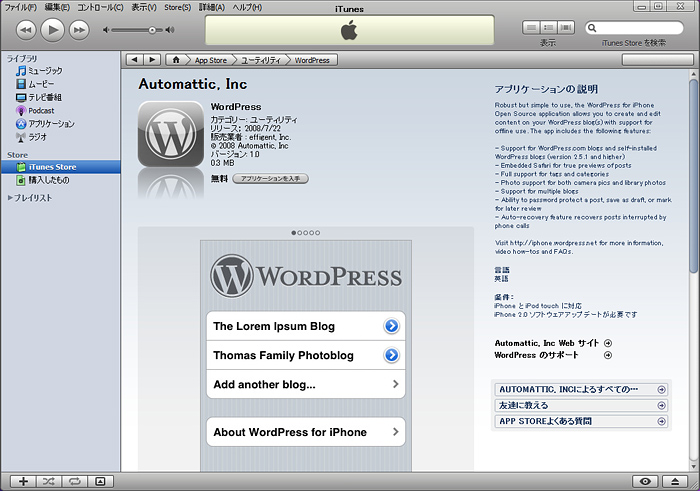Toggle shuffle playback button

pos(49,481)
